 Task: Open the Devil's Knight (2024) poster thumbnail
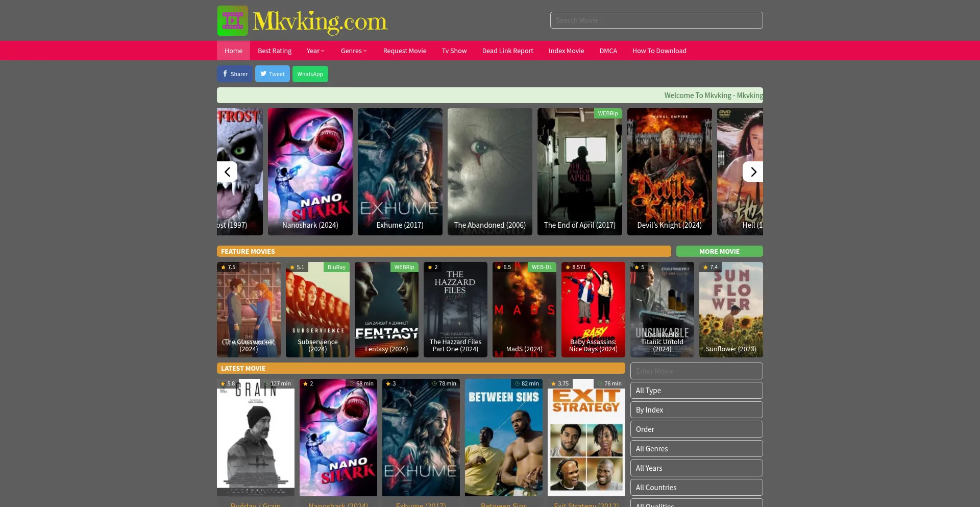coord(669,172)
